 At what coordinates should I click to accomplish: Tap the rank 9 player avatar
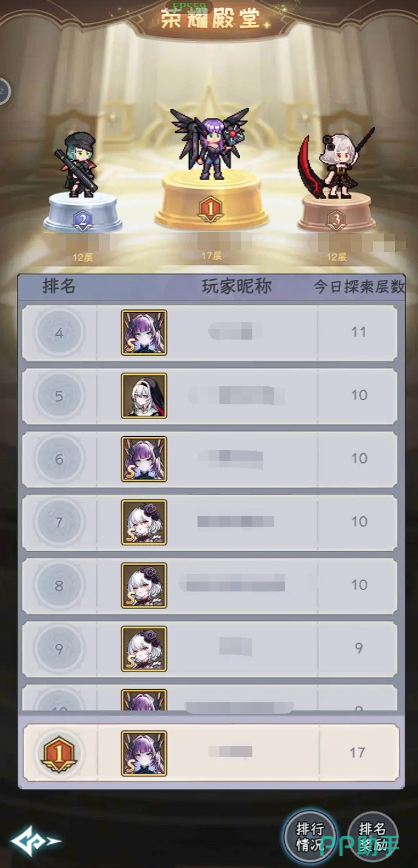[x=144, y=649]
